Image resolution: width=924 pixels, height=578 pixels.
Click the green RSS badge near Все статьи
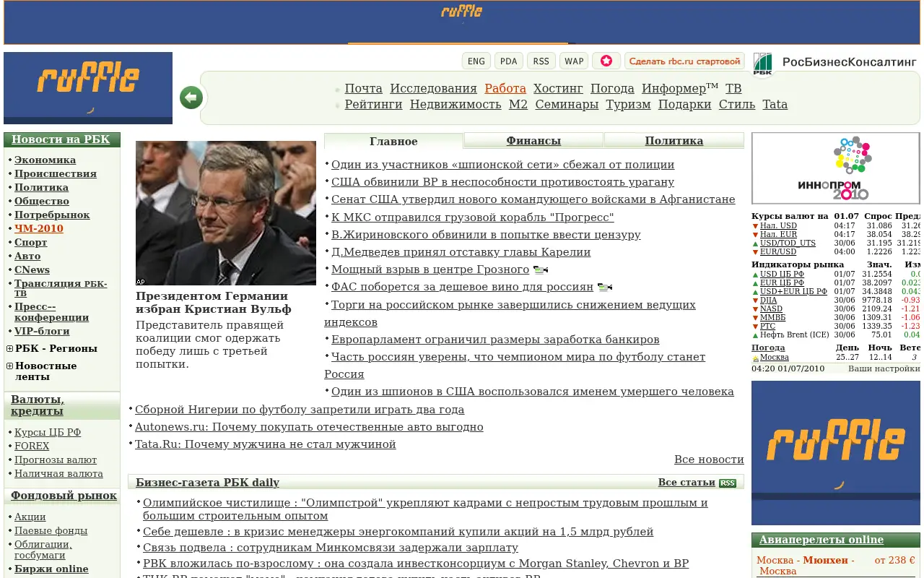click(728, 483)
